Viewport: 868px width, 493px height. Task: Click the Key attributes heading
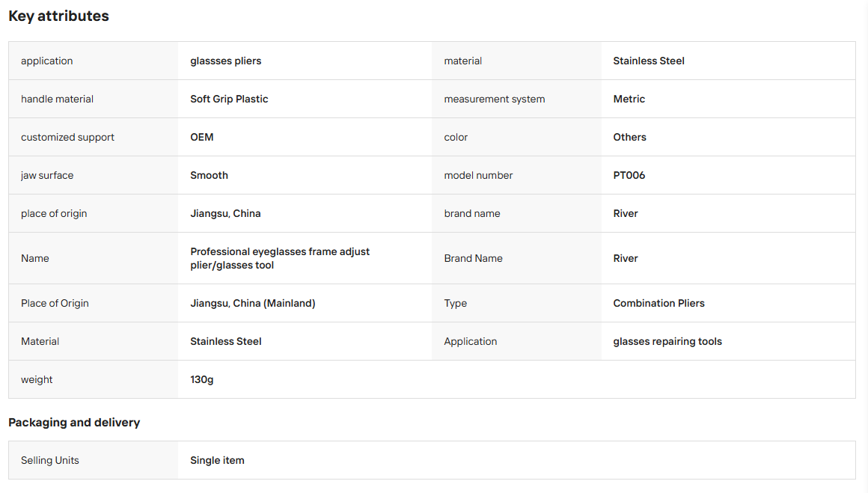[58, 16]
